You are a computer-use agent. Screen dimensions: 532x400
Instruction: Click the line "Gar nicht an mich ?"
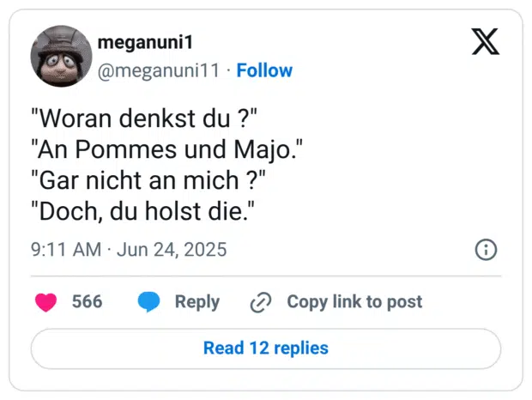tap(147, 181)
